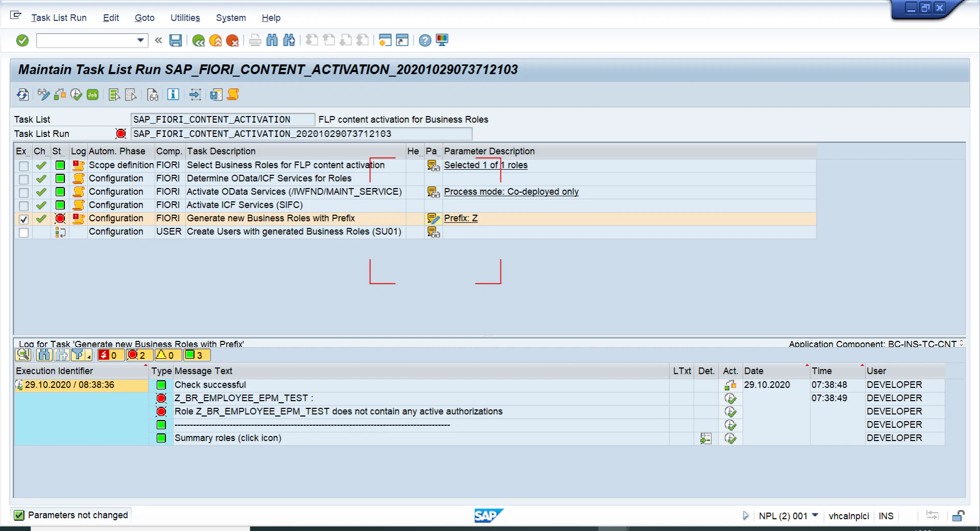Viewport: 980px width, 531px height.
Task: Click the blue Information icon
Action: click(173, 95)
